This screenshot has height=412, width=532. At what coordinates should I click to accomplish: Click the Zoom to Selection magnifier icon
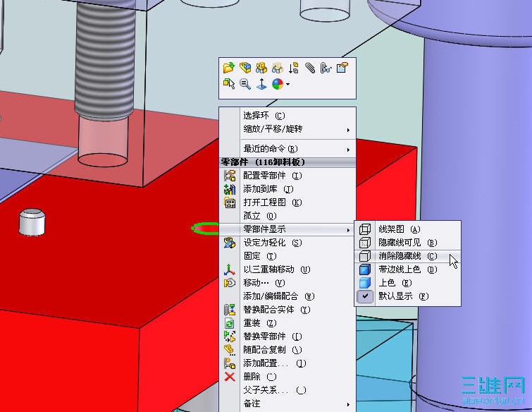click(245, 83)
